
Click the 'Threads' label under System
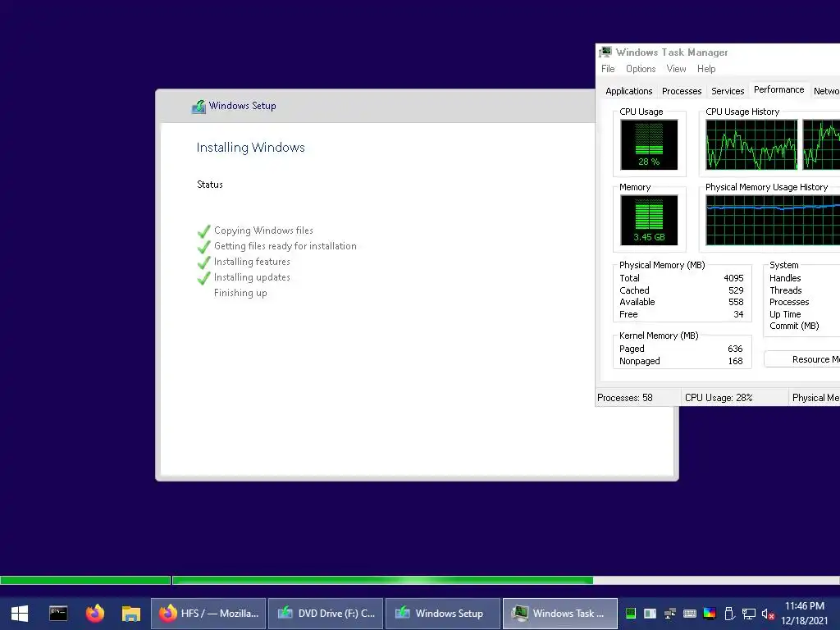coord(785,290)
